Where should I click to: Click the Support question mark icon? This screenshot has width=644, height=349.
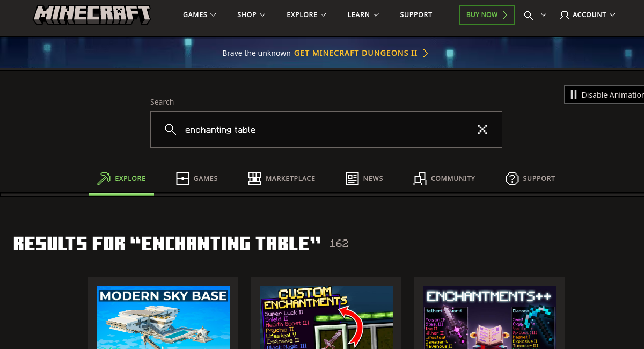[512, 179]
